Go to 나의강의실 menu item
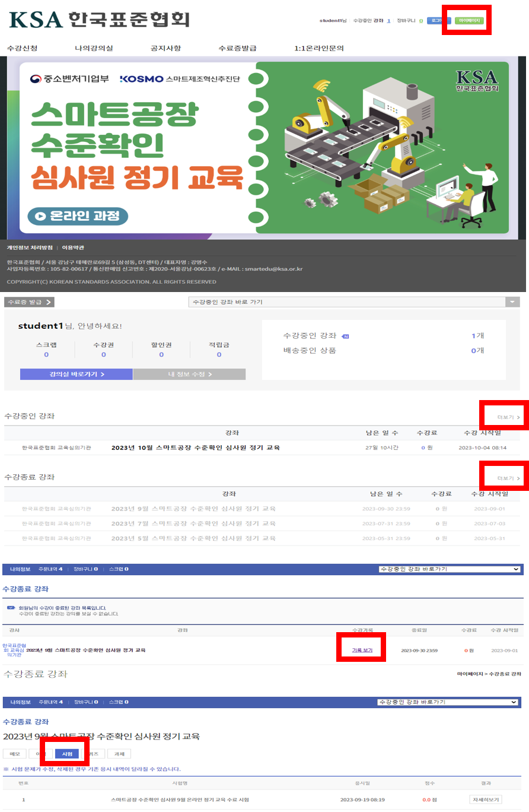This screenshot has width=529, height=812. click(94, 48)
